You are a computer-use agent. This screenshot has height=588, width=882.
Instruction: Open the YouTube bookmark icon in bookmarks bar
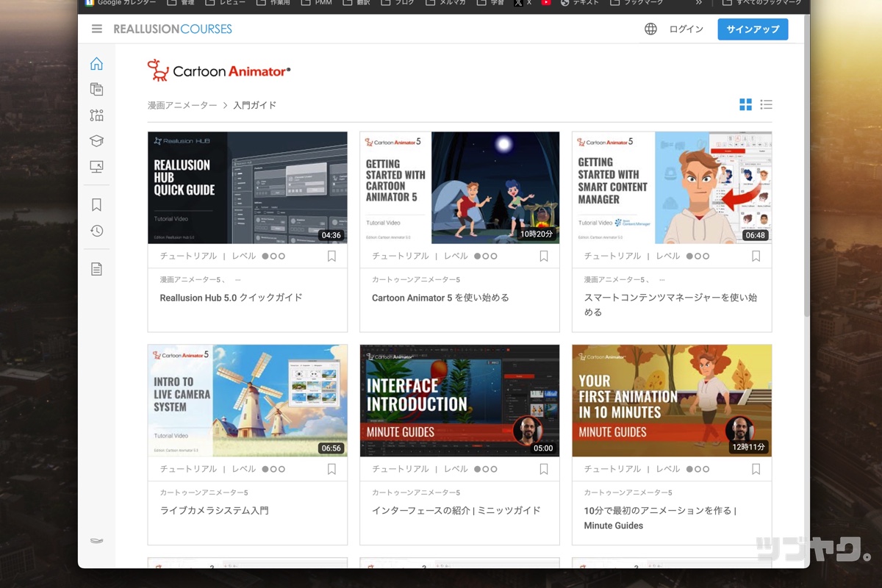point(546,3)
